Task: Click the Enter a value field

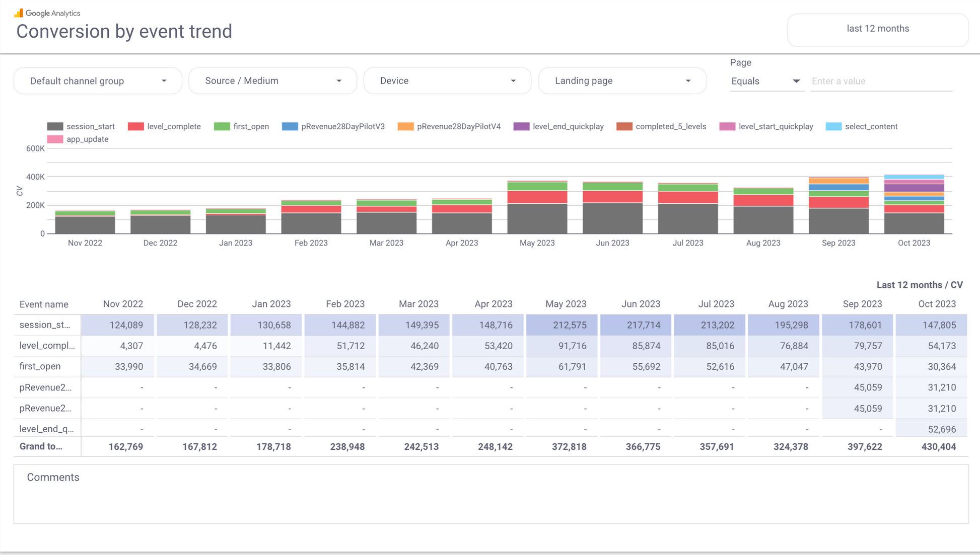Action: [881, 82]
